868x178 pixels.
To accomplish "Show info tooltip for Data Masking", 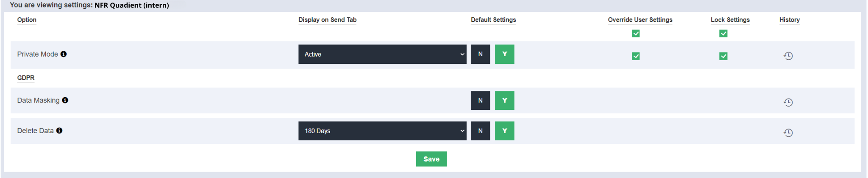I will pos(65,100).
